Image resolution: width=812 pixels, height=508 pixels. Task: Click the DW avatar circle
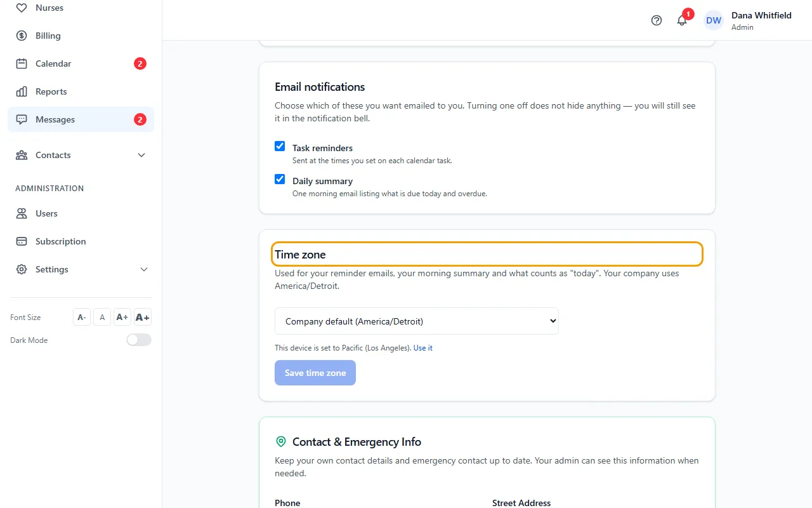pos(714,20)
